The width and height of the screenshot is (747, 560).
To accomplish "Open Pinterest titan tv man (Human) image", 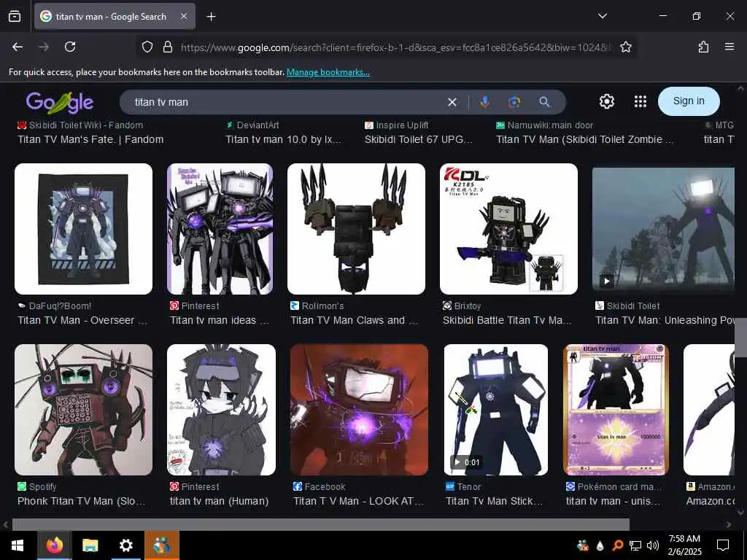I will pyautogui.click(x=221, y=410).
